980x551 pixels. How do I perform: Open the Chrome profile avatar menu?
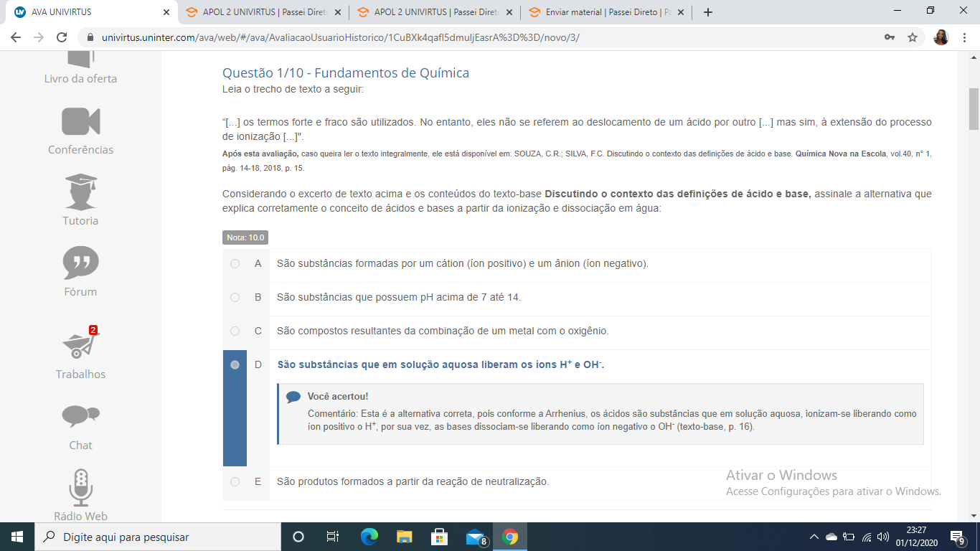coord(941,37)
